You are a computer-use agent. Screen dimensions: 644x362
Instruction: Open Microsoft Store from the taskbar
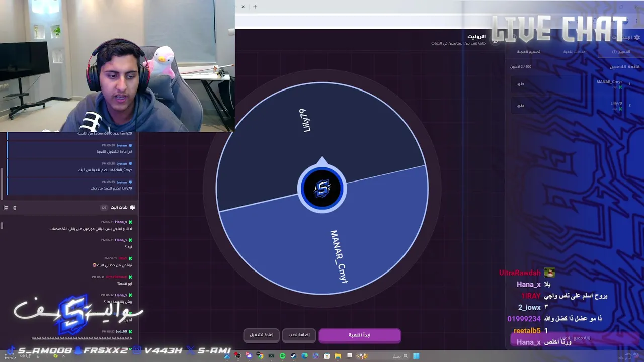coord(327,356)
